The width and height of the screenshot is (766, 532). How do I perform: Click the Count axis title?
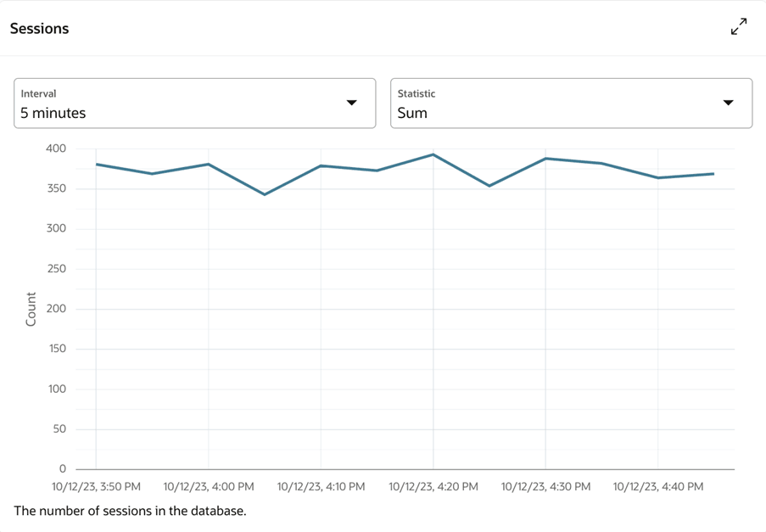point(31,309)
